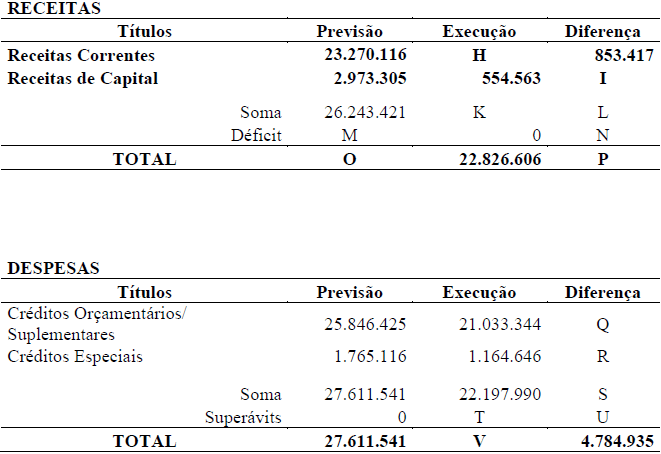
Task: Select the total value 22.826.606
Action: (x=492, y=159)
